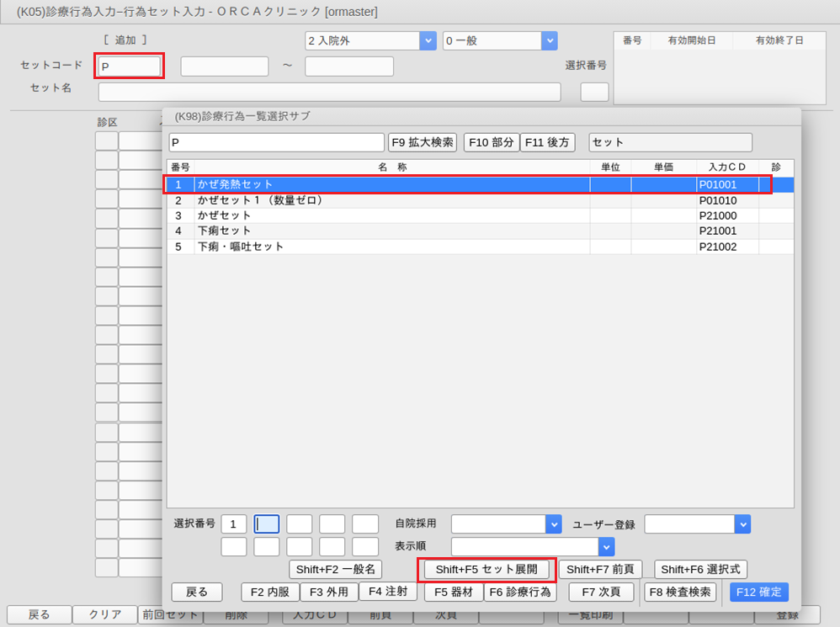Screen dimensions: 840x627
Task: Click the セット名 text field
Action: (329, 92)
